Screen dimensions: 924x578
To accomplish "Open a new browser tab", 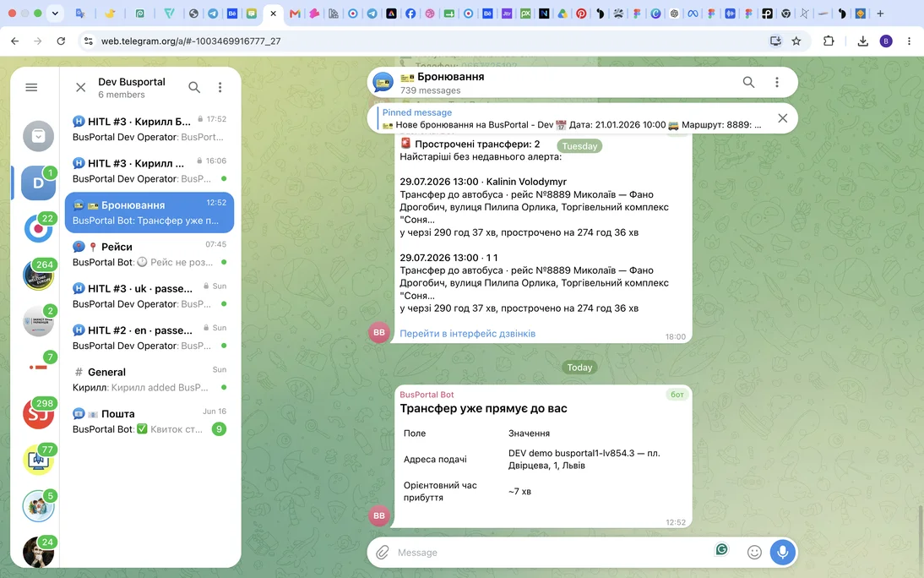I will coord(880,13).
